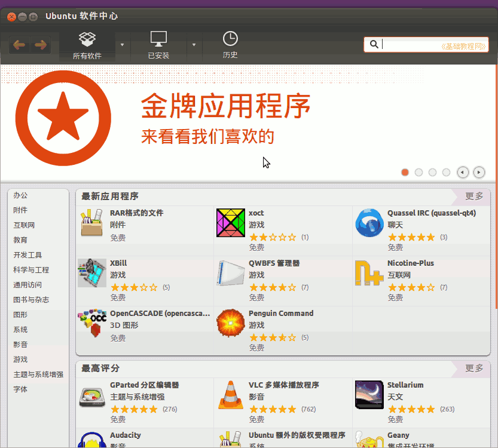
Task: Click 更多 in the 最新应用程序 section
Action: 474,197
